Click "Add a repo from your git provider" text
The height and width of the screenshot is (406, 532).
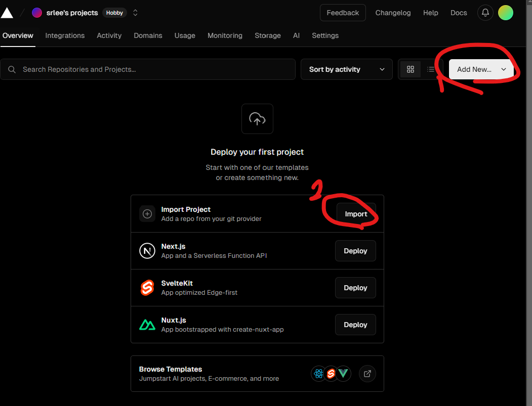[x=211, y=219]
